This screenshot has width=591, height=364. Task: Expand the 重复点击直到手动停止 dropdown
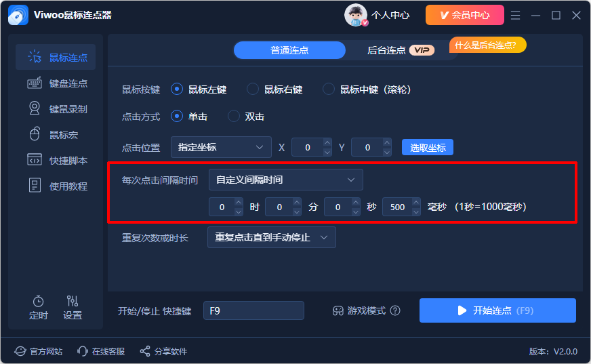[271, 237]
